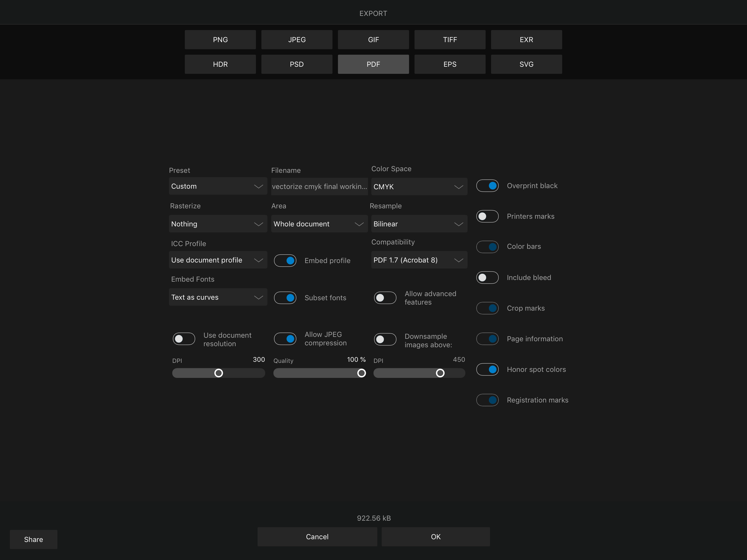Toggle Allow advanced features switch
The height and width of the screenshot is (560, 747).
pos(385,298)
